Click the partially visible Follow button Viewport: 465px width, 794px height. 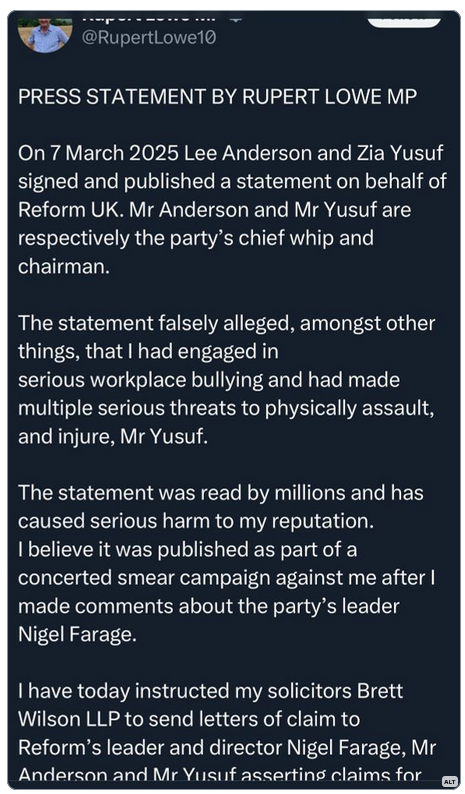pyautogui.click(x=404, y=21)
